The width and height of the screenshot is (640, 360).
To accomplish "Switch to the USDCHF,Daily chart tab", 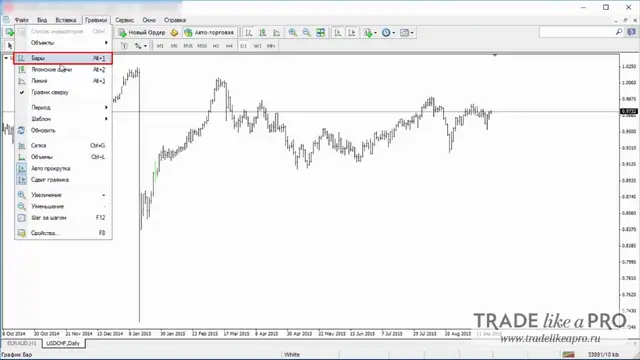I will coord(63,344).
